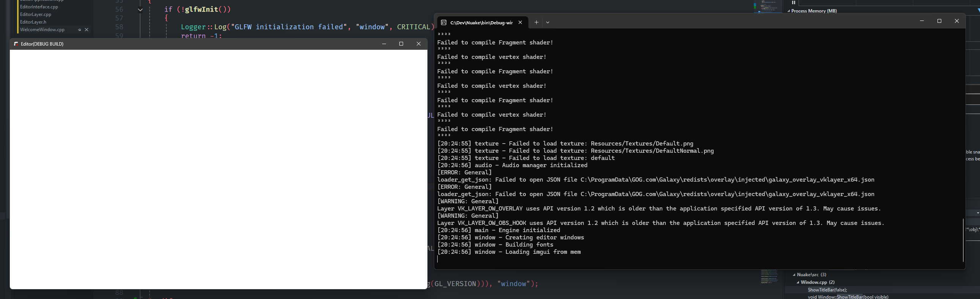
Task: Click the 'main – Engine initialized' log line
Action: coord(498,231)
